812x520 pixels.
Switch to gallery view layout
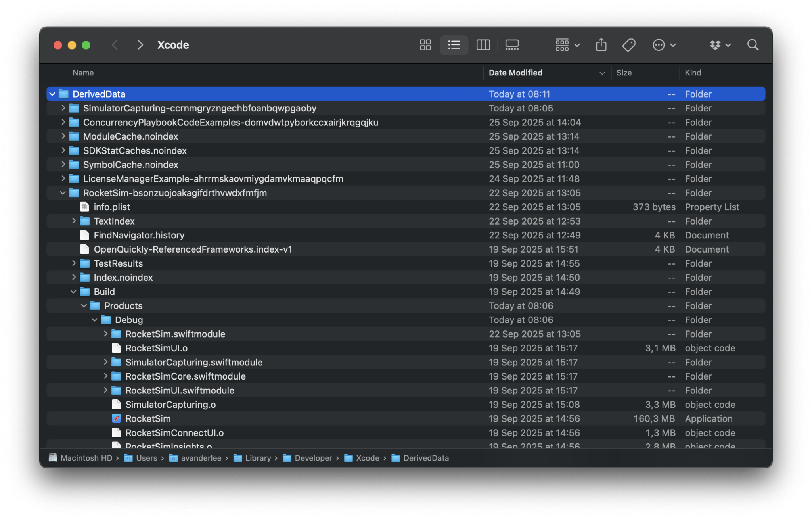[512, 45]
